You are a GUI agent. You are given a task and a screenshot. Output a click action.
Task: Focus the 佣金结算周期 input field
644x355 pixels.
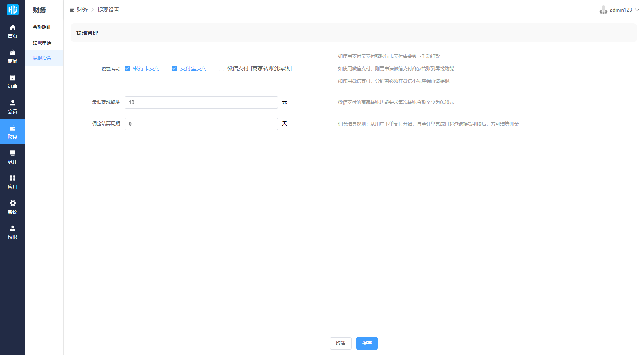coord(201,124)
